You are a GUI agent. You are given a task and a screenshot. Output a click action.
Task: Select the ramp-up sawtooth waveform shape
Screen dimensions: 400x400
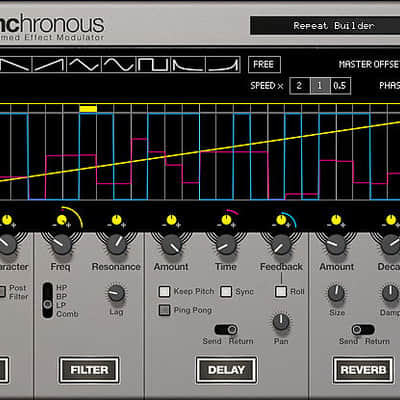[50, 64]
